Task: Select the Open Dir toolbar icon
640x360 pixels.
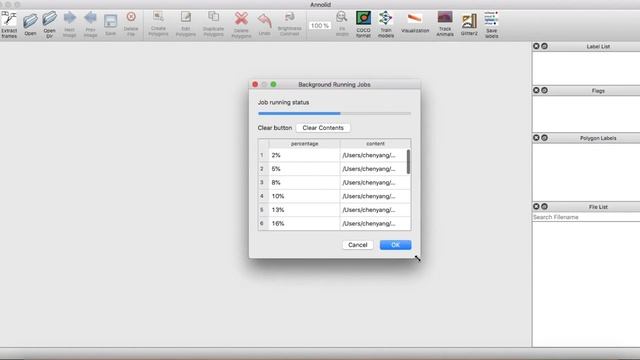Action: [49, 24]
